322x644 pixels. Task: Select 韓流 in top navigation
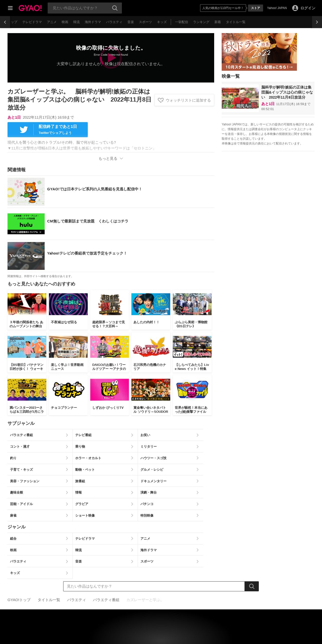point(76,22)
